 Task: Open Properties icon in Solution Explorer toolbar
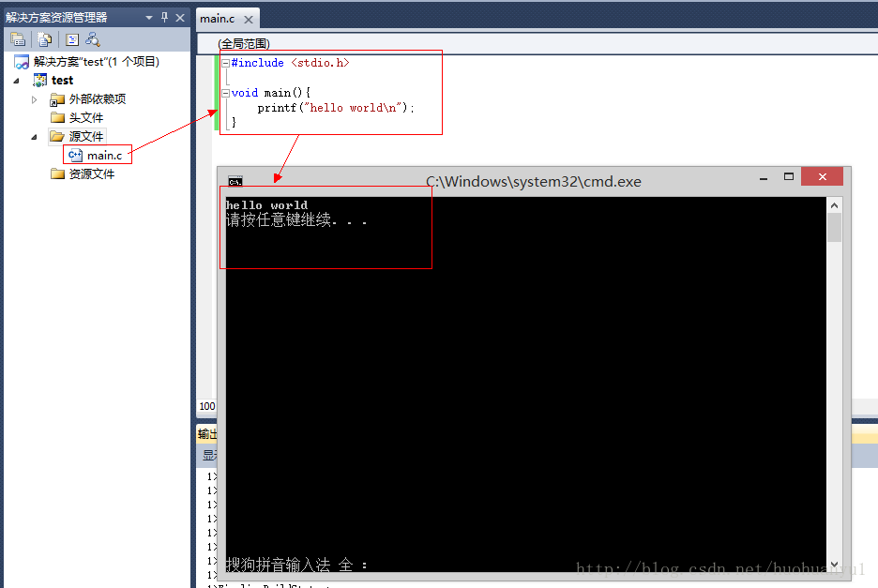point(18,39)
